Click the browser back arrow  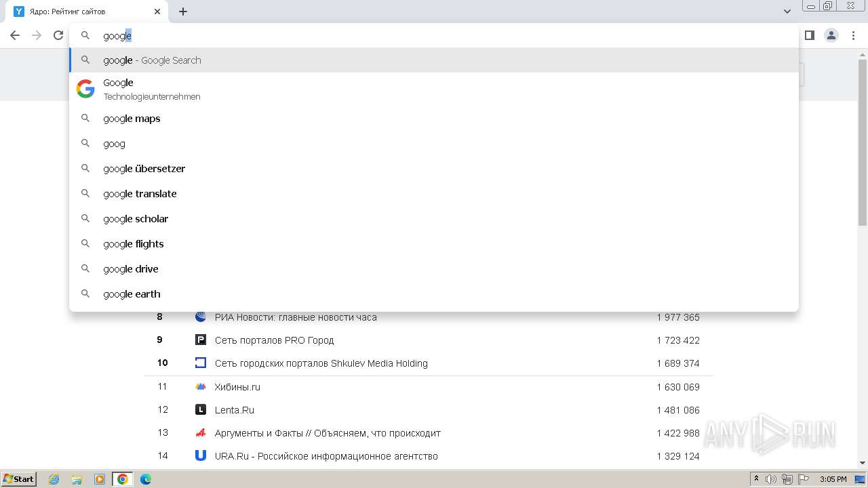(15, 35)
